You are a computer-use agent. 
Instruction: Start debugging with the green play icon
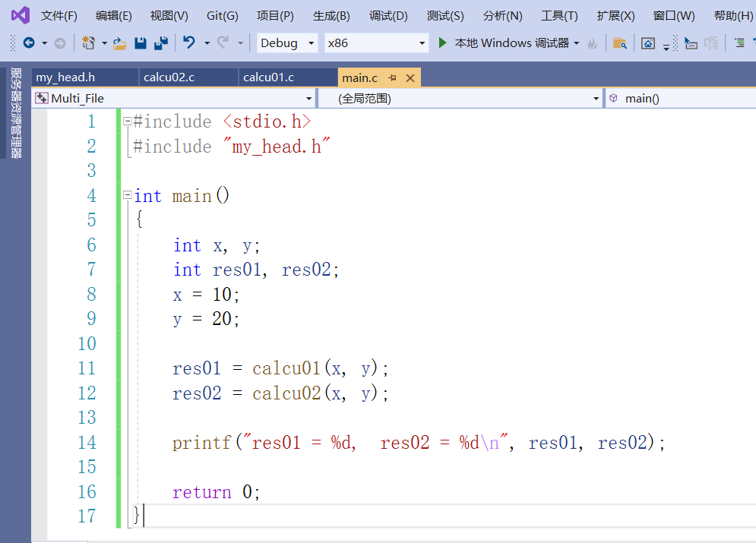(442, 43)
